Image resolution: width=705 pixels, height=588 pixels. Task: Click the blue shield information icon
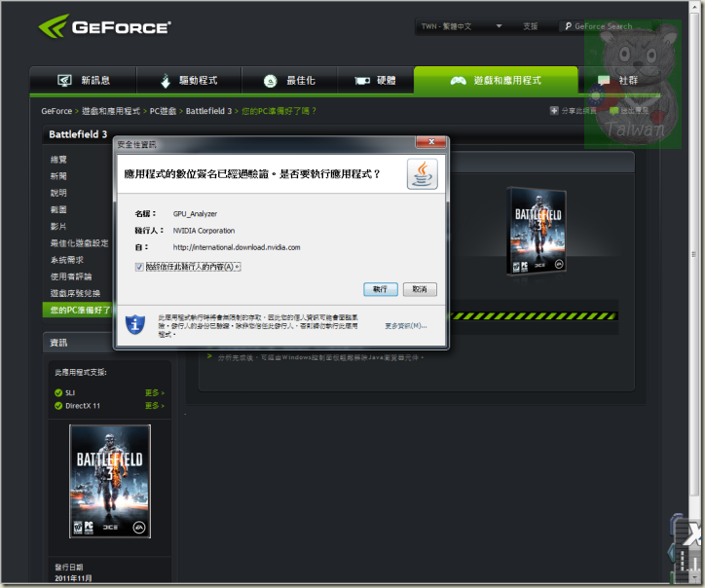tap(135, 324)
